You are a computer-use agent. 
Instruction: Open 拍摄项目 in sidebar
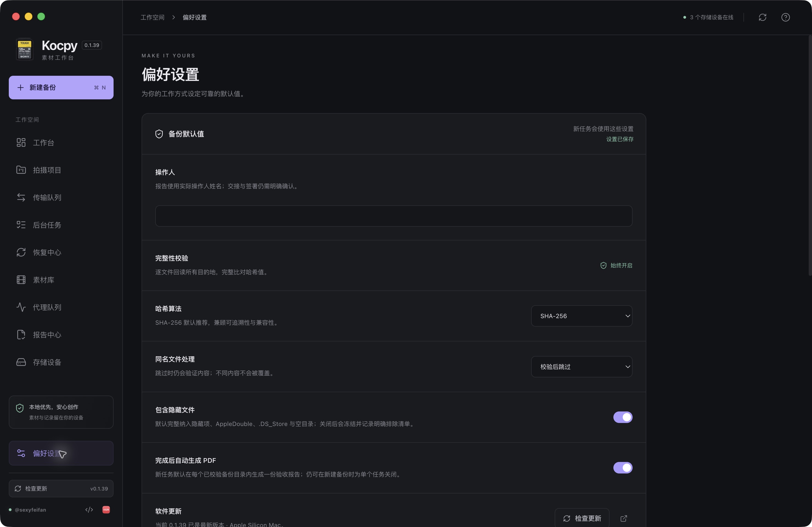tap(61, 170)
